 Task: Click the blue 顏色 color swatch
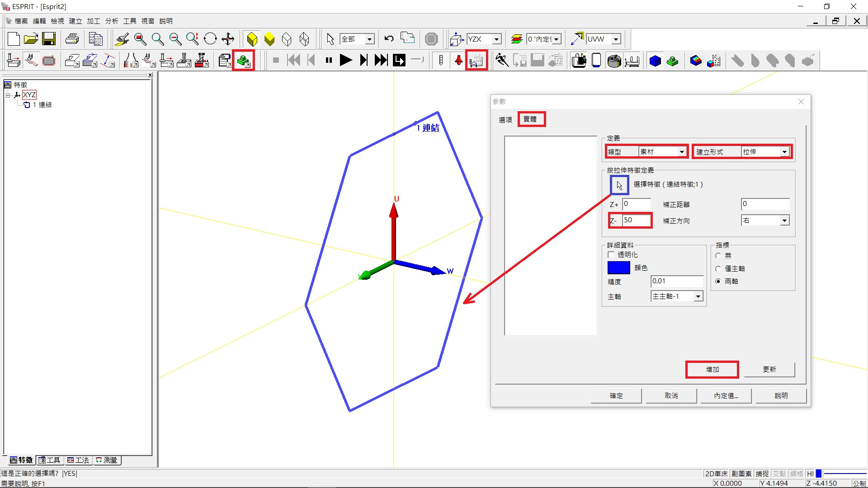[618, 268]
